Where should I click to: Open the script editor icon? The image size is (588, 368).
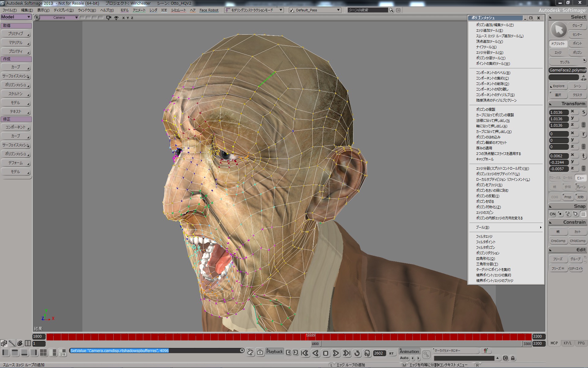click(x=250, y=352)
